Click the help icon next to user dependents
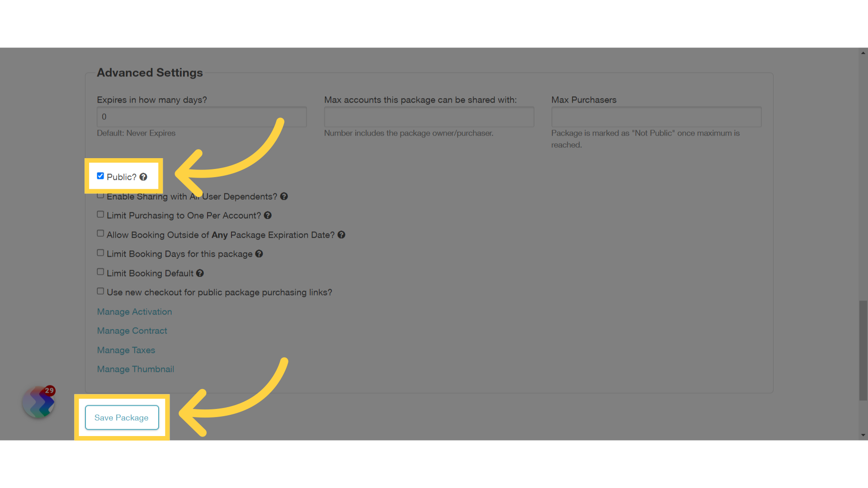This screenshot has height=488, width=868. 284,196
